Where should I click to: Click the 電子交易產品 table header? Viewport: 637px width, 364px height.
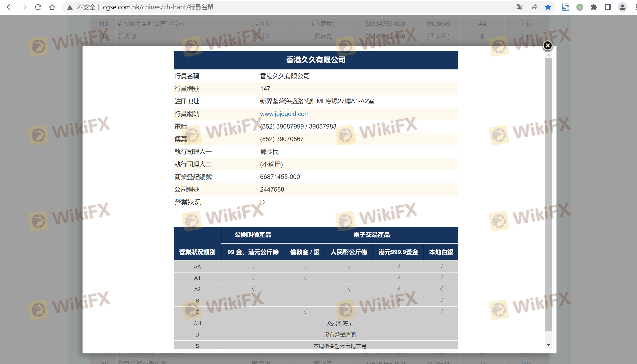[x=371, y=235]
